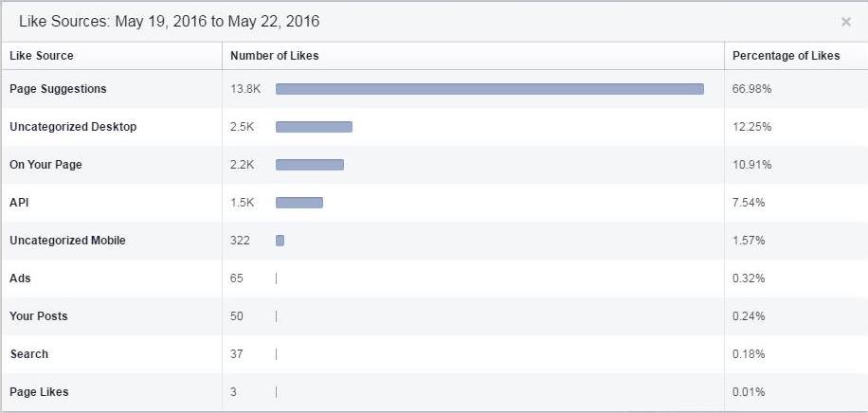Click the Page Suggestions likes bar
Image resolution: width=868 pixels, height=413 pixels.
tap(490, 89)
